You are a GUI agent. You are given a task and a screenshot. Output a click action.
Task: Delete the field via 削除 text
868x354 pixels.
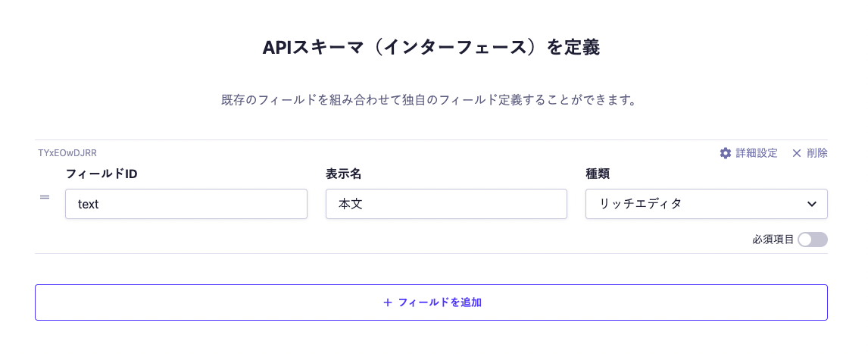coord(817,153)
